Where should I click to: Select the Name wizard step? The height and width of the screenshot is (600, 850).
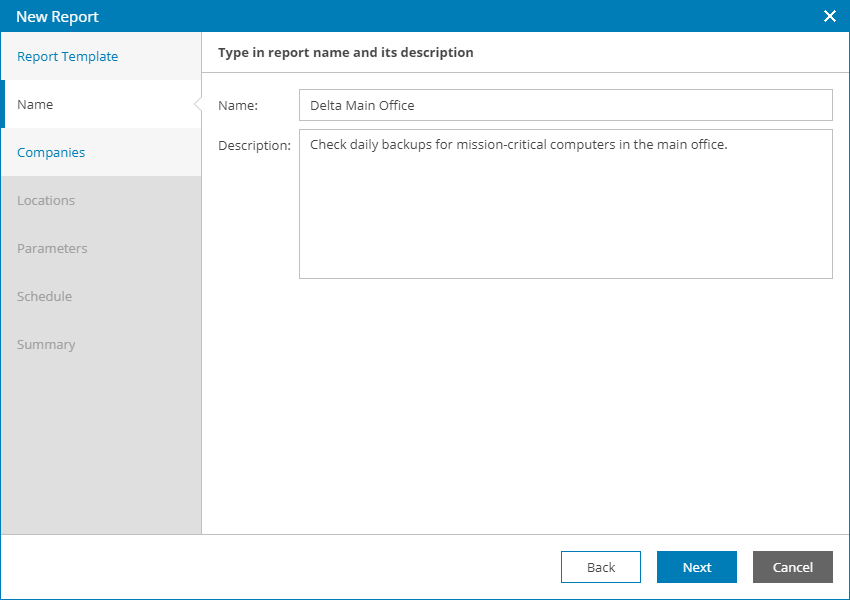tap(36, 105)
